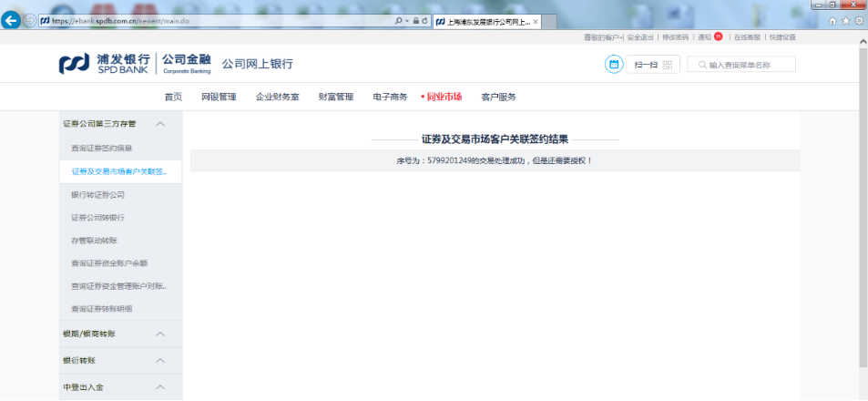Open the 网银管理 menu
Viewport: 868px width, 401px height.
(219, 97)
